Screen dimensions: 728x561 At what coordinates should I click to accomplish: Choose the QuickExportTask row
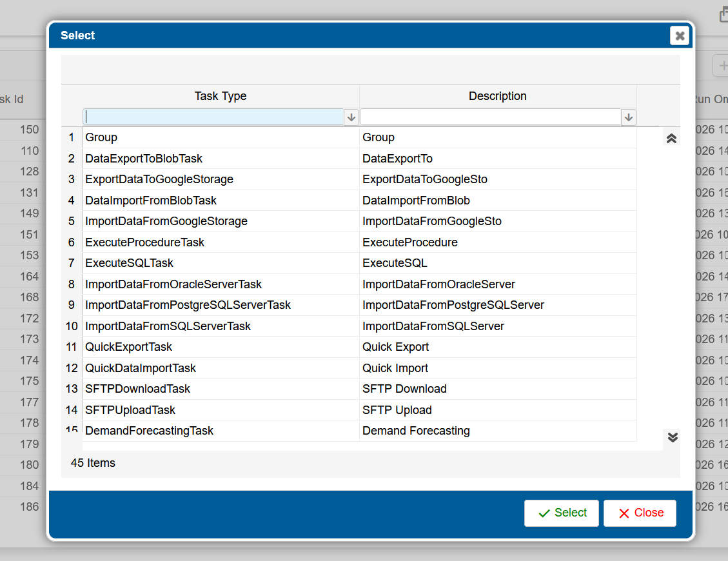point(128,347)
